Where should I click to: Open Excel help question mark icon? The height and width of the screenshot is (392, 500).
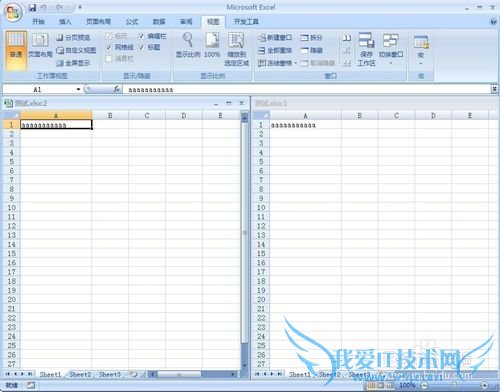tap(493, 22)
